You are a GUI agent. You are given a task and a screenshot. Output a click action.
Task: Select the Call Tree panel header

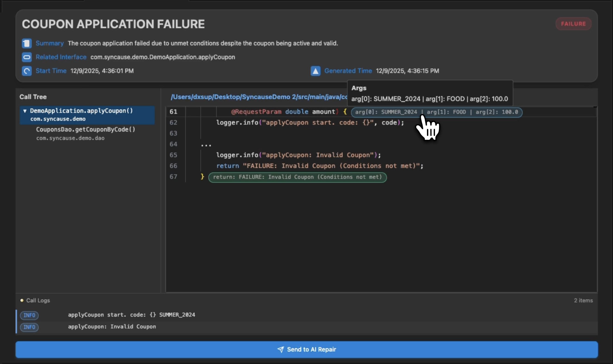(33, 97)
